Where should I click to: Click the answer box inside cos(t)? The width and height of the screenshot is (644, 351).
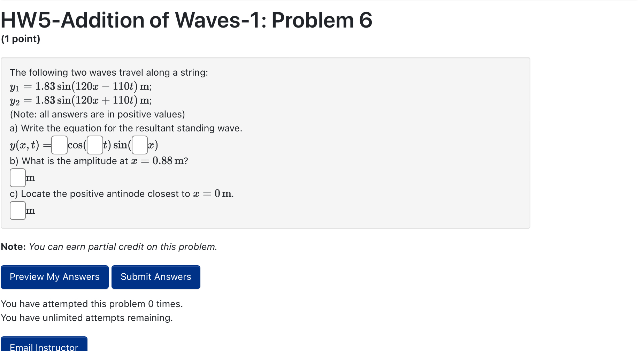[x=94, y=145]
